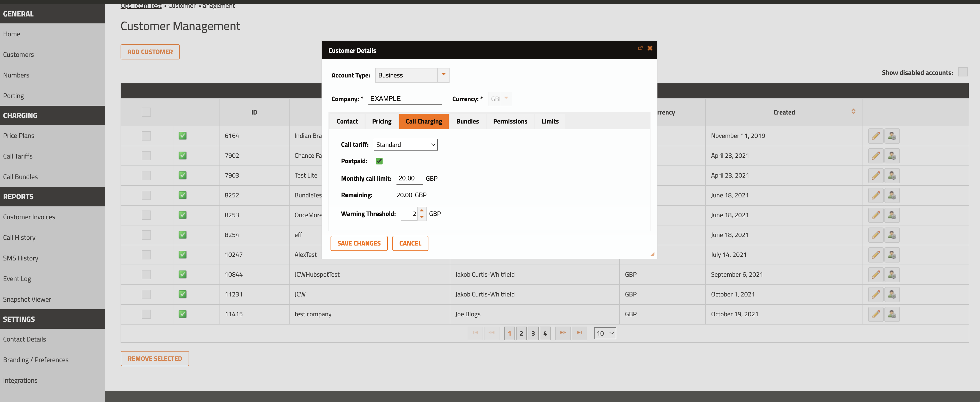Open rows-per-page dropdown showing 10
Screen dimensions: 980x402
tap(605, 333)
